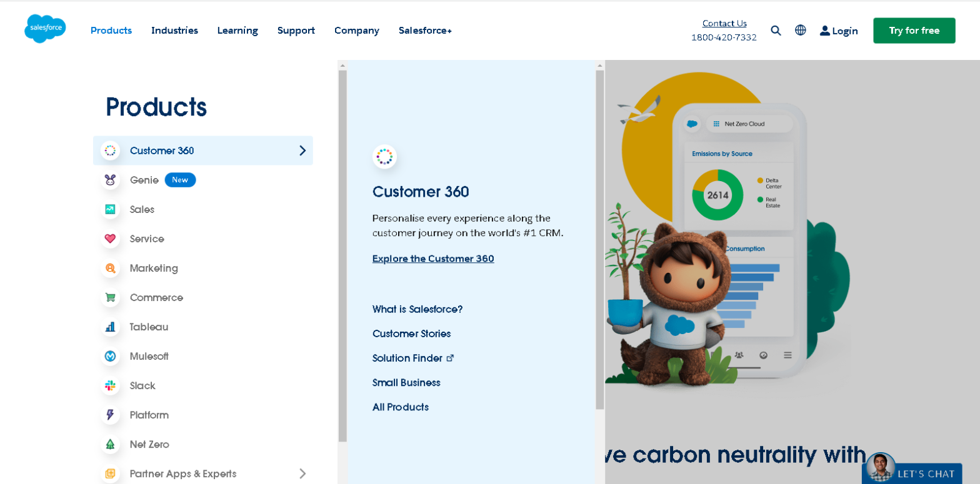Select Sales in the products list
This screenshot has width=980, height=484.
(142, 209)
